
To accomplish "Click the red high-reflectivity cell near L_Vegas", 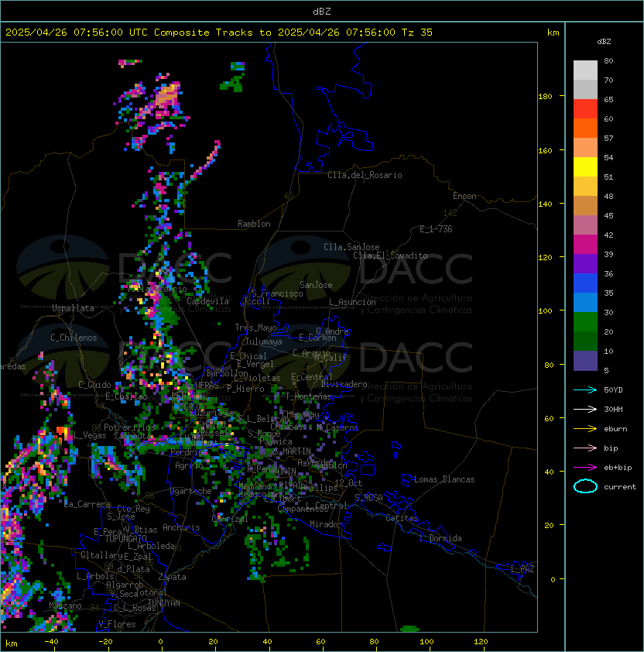I will click(61, 431).
